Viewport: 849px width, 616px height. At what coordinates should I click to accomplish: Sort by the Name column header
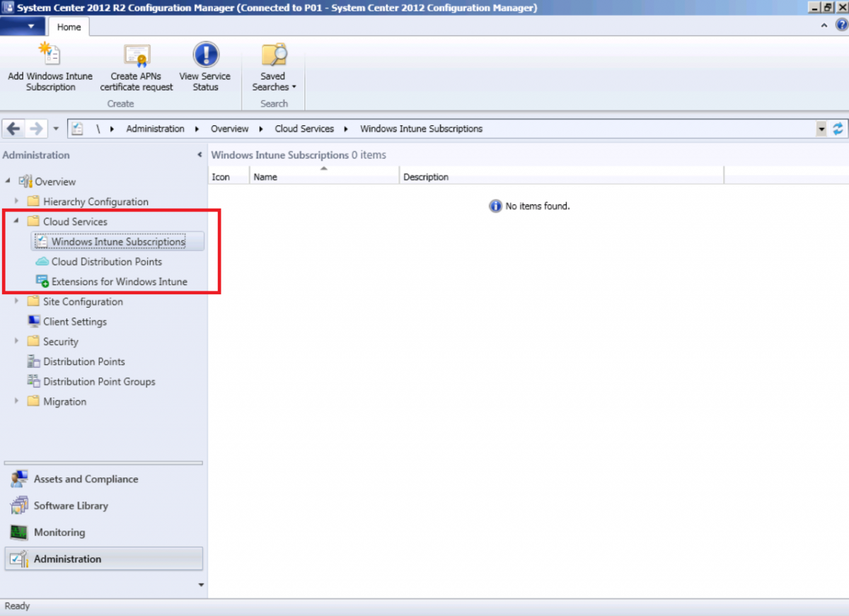pyautogui.click(x=325, y=177)
